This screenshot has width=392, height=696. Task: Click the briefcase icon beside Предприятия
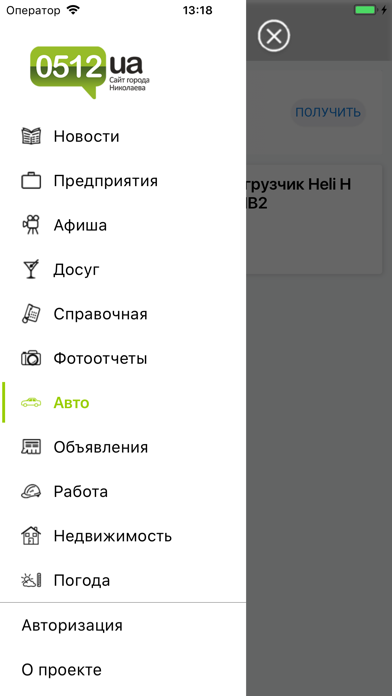[x=31, y=181]
